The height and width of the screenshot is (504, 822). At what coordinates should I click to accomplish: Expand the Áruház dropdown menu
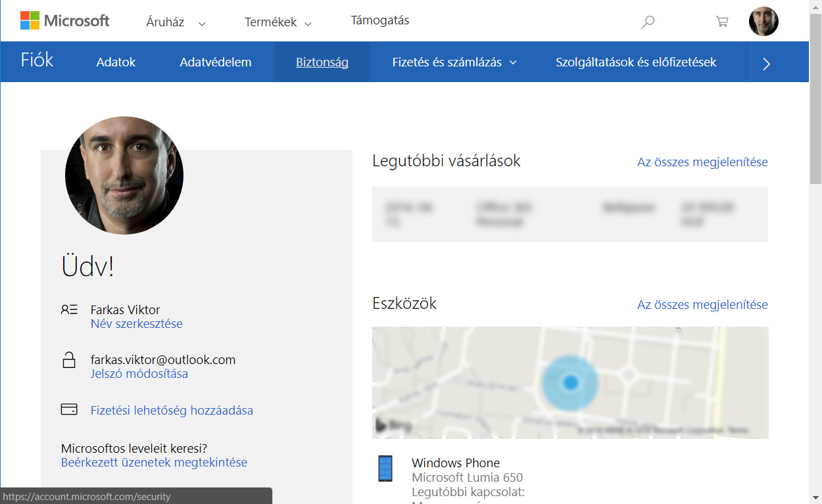point(176,22)
